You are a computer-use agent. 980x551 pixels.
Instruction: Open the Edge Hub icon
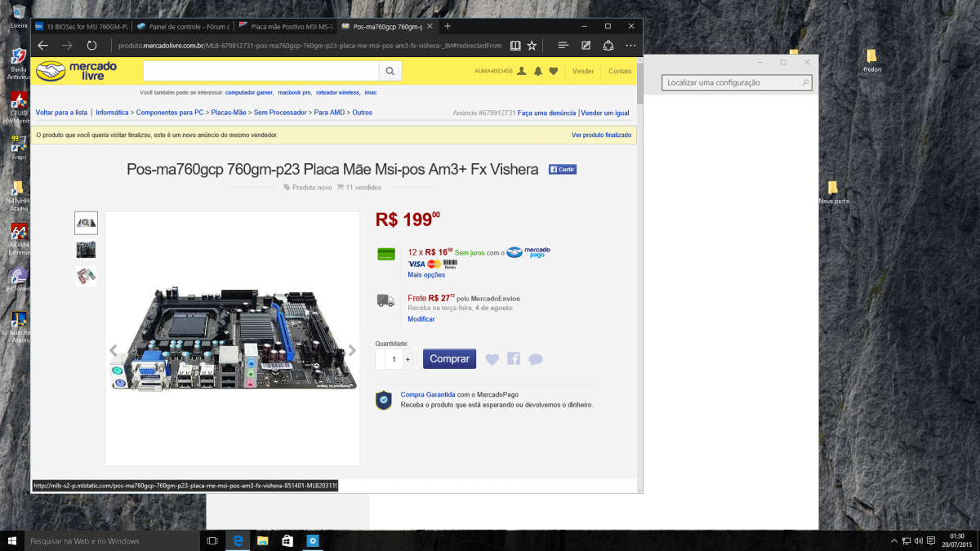click(x=563, y=46)
